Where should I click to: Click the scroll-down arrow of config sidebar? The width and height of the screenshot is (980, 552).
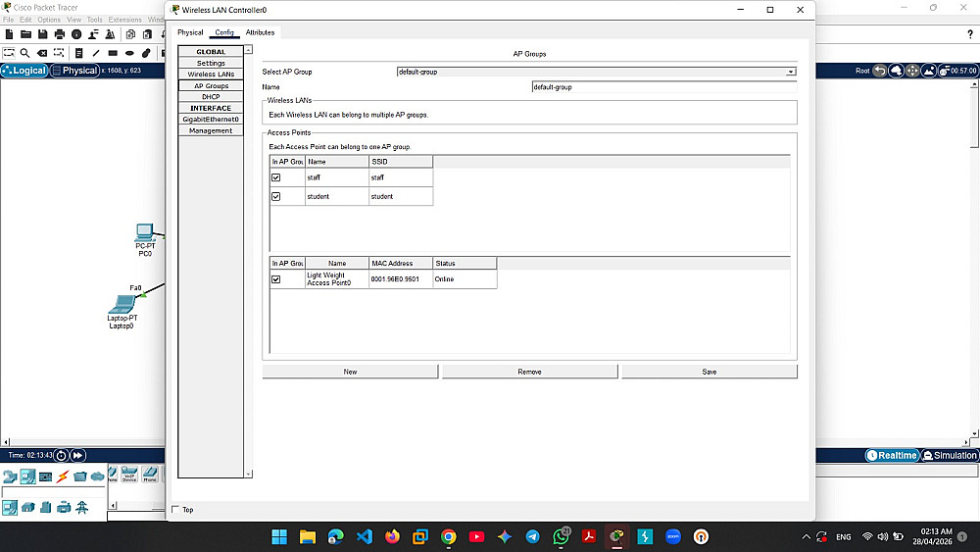[x=248, y=474]
